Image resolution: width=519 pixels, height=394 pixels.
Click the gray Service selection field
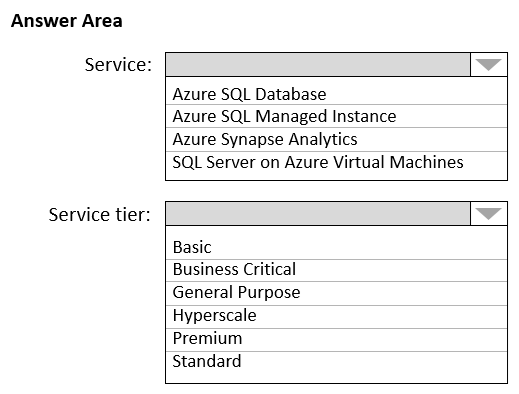(318, 64)
